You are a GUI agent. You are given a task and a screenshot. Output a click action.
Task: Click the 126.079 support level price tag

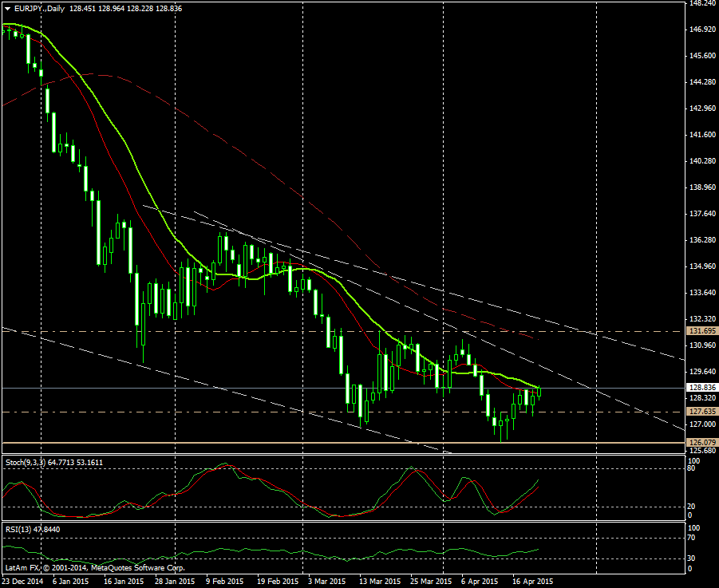point(701,442)
